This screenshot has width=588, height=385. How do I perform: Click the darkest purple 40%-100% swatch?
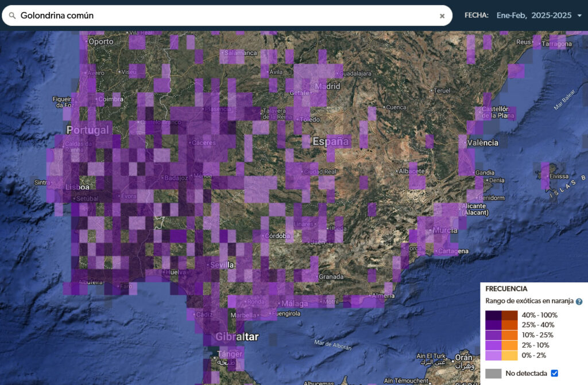coord(493,315)
